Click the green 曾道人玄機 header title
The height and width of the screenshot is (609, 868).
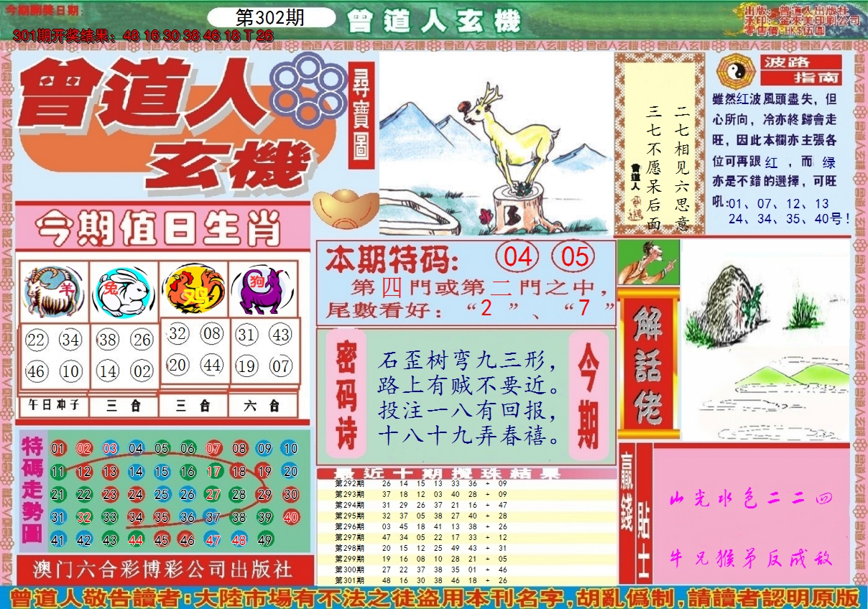433,22
